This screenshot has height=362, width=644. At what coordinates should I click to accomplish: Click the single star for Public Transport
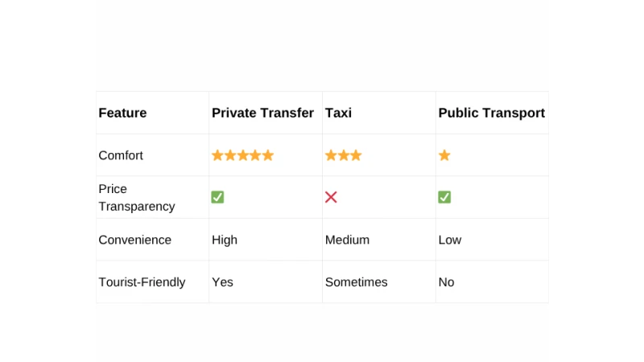tap(444, 155)
